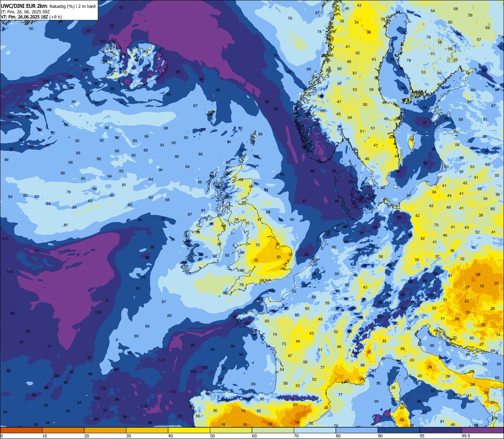Viewport: 504px width, 439px height.
Task: Click the 40–50 bright yellow legend swatch
Action: coord(189,430)
